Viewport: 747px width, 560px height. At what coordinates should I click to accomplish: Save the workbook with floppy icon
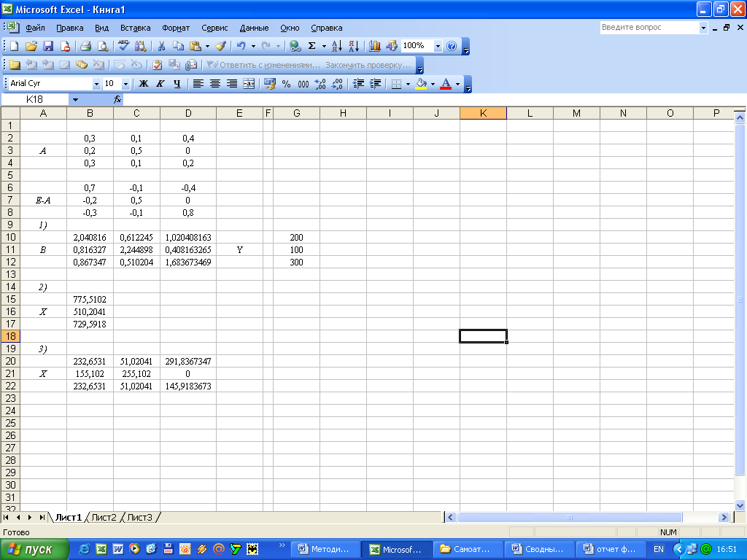tap(47, 46)
